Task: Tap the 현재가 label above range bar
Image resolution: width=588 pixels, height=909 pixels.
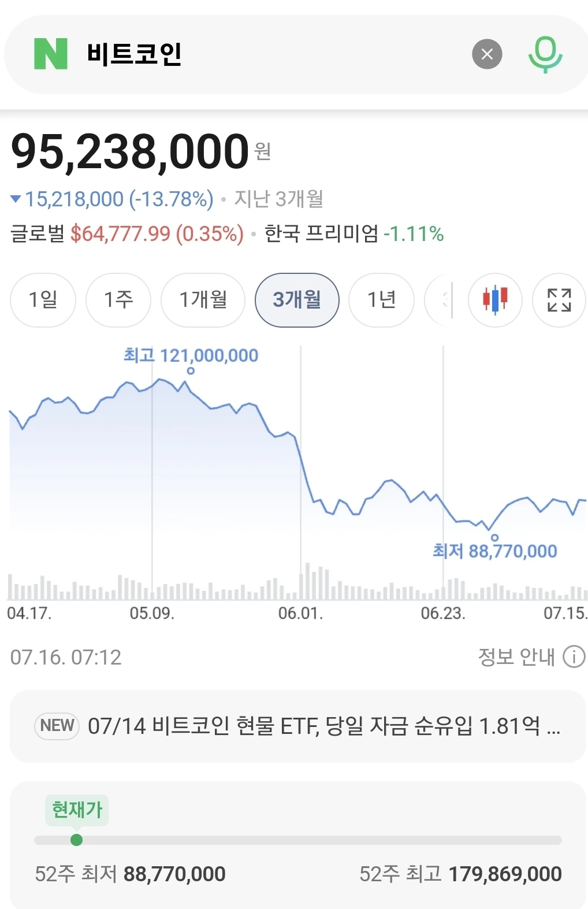Action: pyautogui.click(x=77, y=810)
